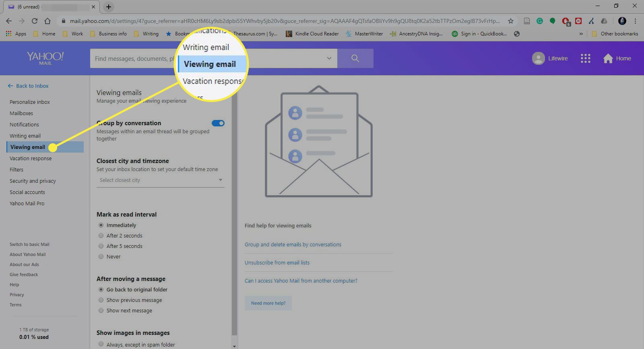Open the Writing bookmarks folder
The width and height of the screenshot is (644, 349).
[146, 34]
